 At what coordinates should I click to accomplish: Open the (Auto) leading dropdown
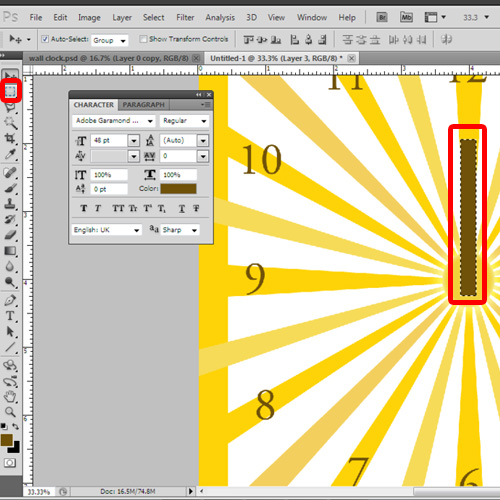click(203, 141)
